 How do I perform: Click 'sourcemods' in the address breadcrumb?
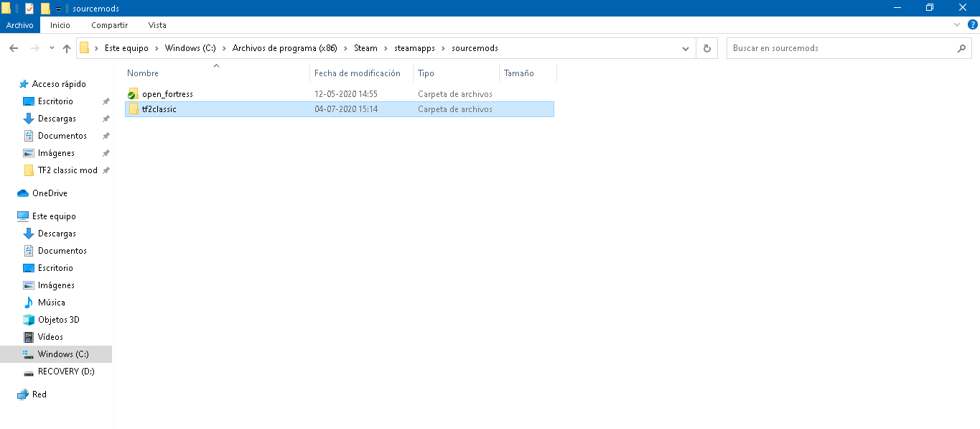point(475,48)
